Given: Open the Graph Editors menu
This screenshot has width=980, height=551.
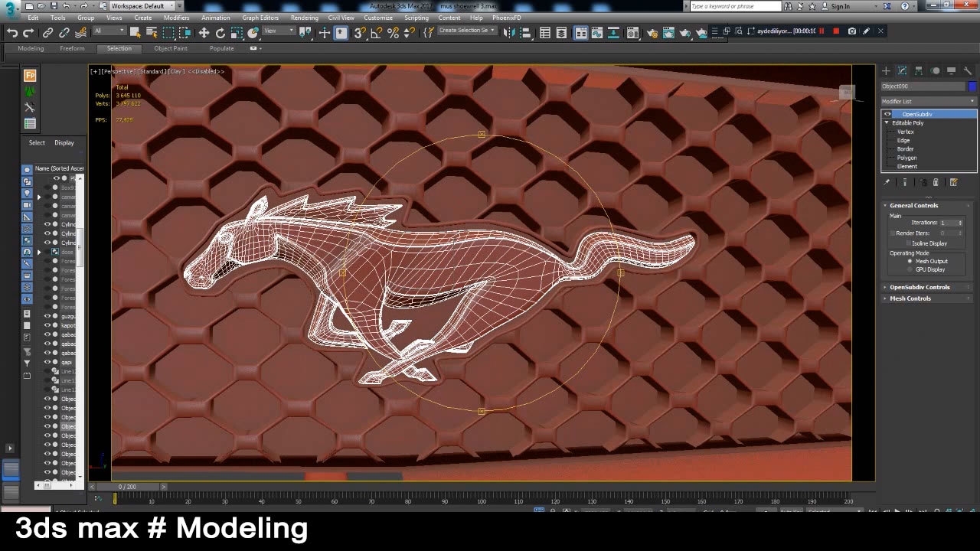Looking at the screenshot, I should [260, 18].
